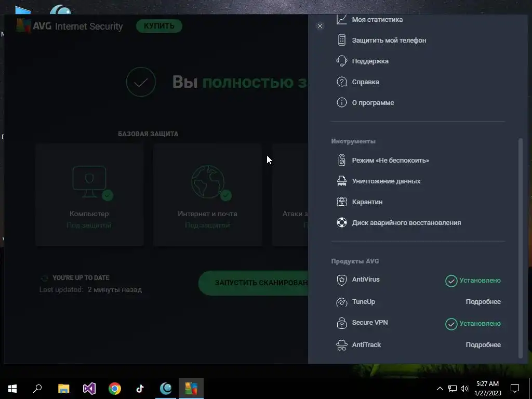Click the side menu vertical scrollbar

click(x=521, y=248)
